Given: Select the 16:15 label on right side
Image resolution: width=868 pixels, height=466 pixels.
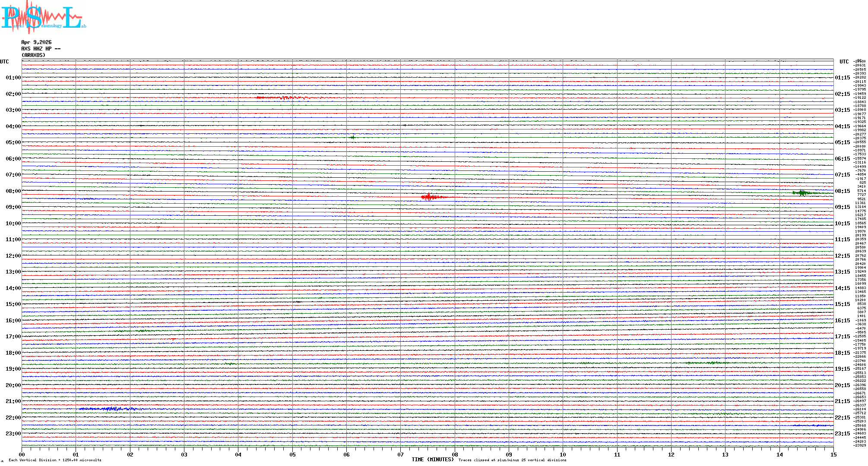Looking at the screenshot, I should 842,321.
